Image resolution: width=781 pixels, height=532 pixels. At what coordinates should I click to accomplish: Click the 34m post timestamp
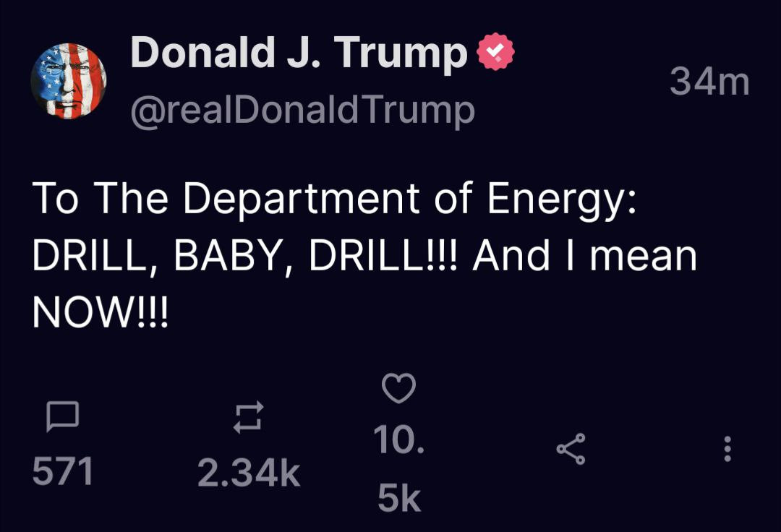709,81
